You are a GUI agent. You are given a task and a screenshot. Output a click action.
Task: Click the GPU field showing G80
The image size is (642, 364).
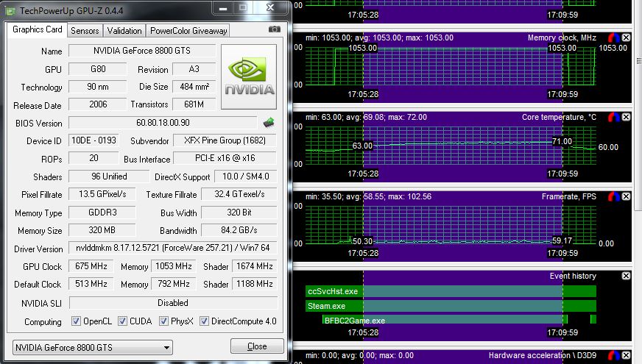click(x=98, y=69)
